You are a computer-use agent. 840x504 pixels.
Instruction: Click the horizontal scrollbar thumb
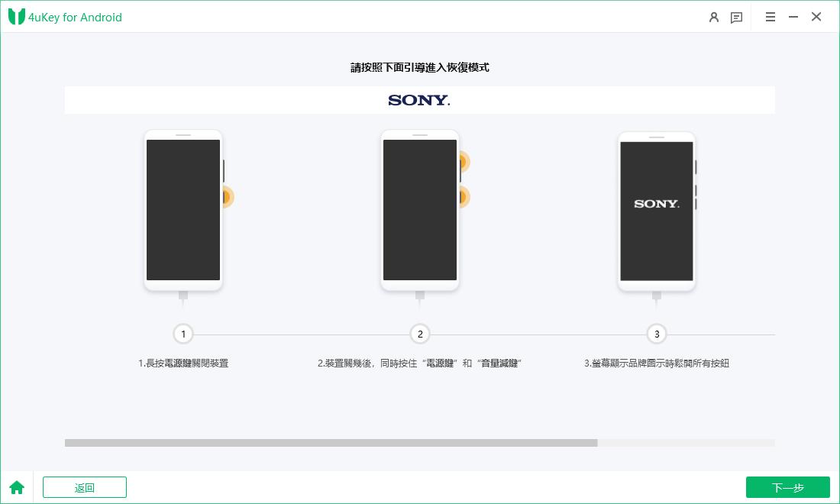(x=331, y=443)
